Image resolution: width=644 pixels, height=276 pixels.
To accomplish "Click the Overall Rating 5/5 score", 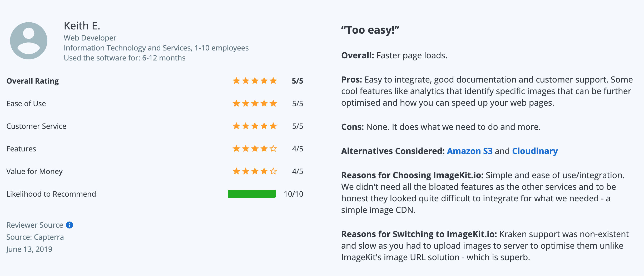I will (x=298, y=81).
